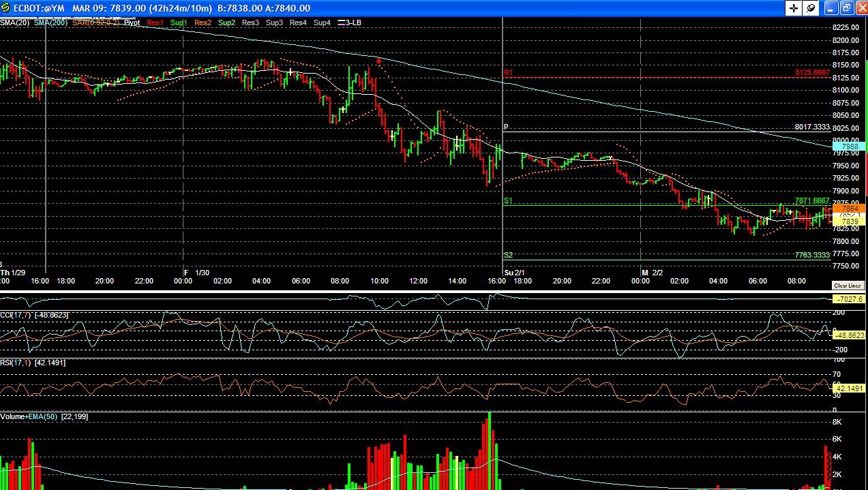Select the Sup1 legend label
The image size is (868, 490).
point(179,22)
